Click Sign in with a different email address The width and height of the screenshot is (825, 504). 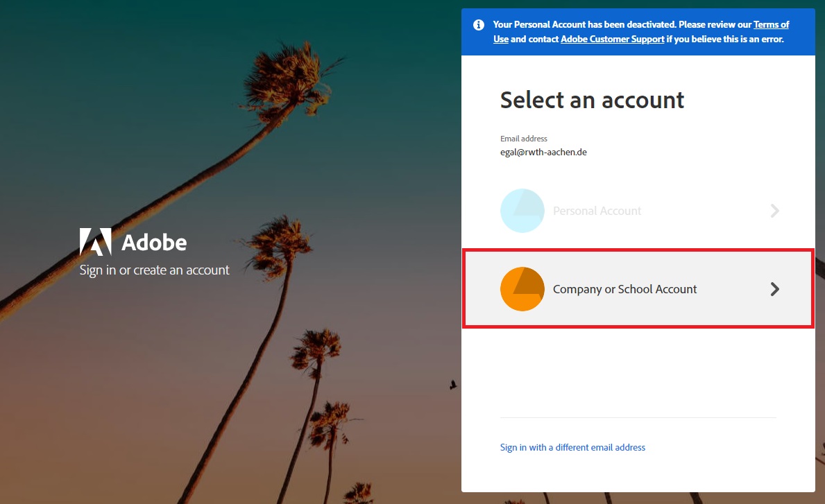pos(572,447)
